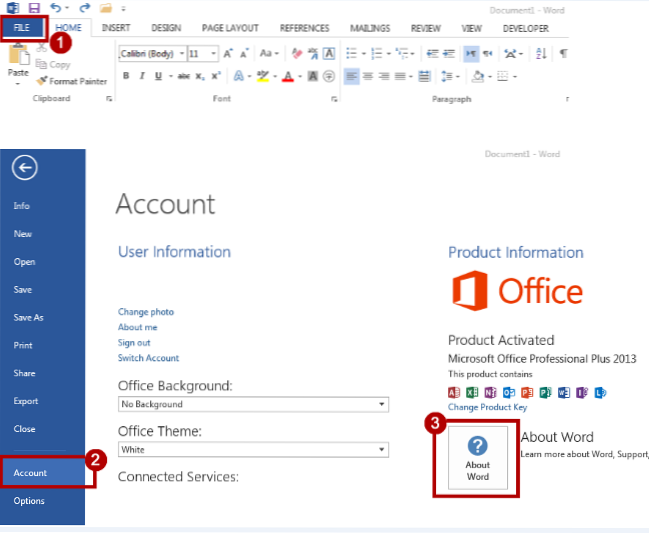649x533 pixels.
Task: Toggle Italic formatting in the ribbon
Action: (x=141, y=76)
